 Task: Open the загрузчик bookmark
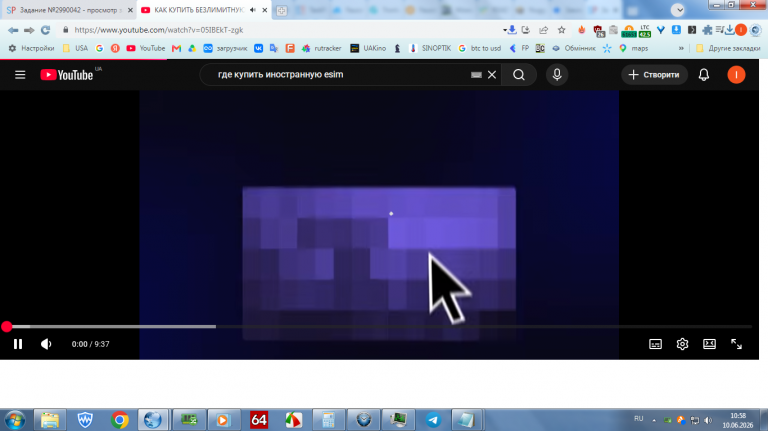point(225,48)
